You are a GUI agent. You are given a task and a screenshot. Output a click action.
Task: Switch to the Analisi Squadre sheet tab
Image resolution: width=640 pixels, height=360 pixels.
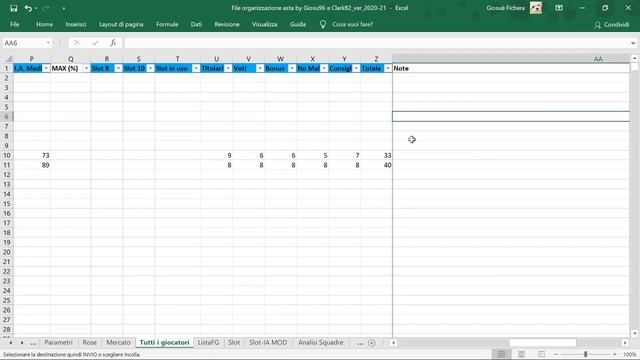(x=320, y=342)
